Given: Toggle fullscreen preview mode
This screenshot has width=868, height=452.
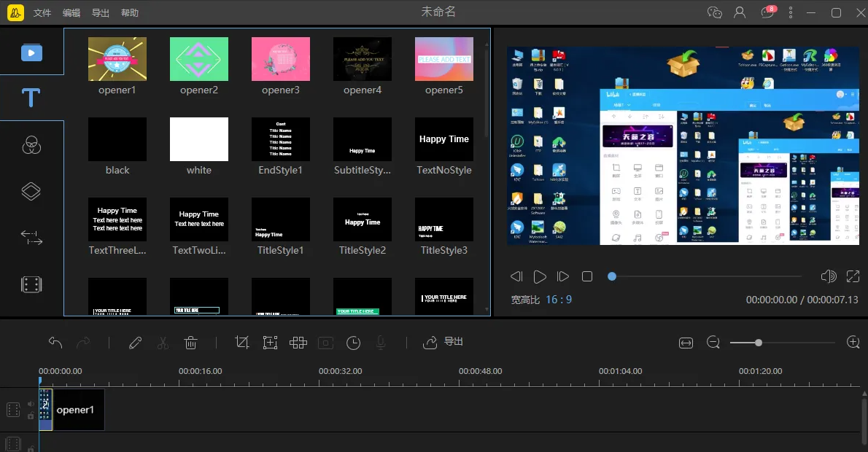Looking at the screenshot, I should coord(853,276).
